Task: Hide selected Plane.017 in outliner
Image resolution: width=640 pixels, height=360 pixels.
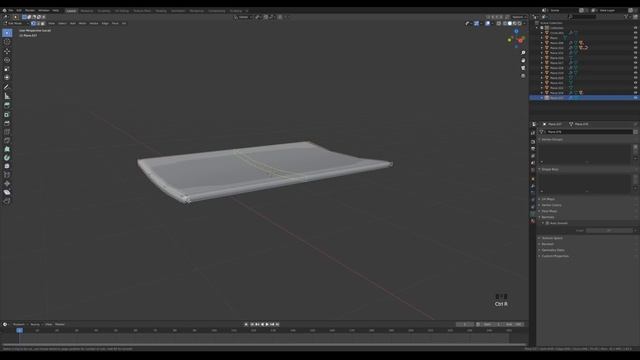Action: click(x=636, y=98)
